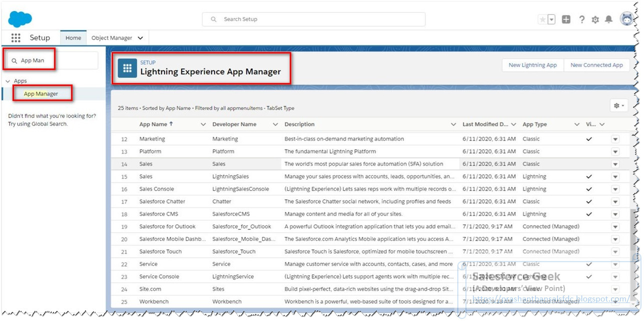Viewport: 644px width, 321px height.
Task: Open list view controls gear menu
Action: (619, 105)
